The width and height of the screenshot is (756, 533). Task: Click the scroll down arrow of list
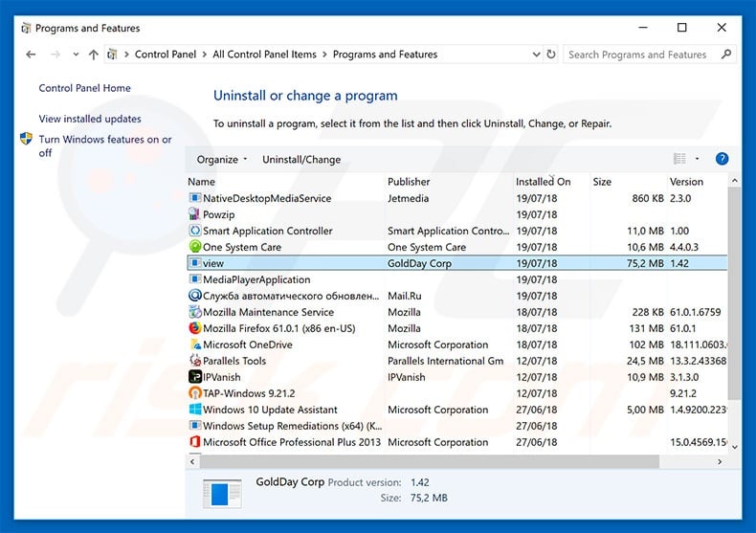tap(734, 447)
